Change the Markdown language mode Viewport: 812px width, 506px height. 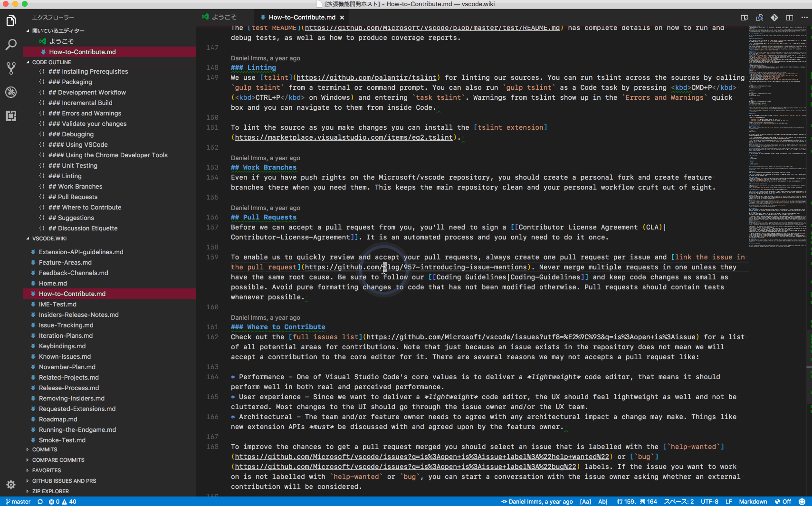tap(753, 502)
